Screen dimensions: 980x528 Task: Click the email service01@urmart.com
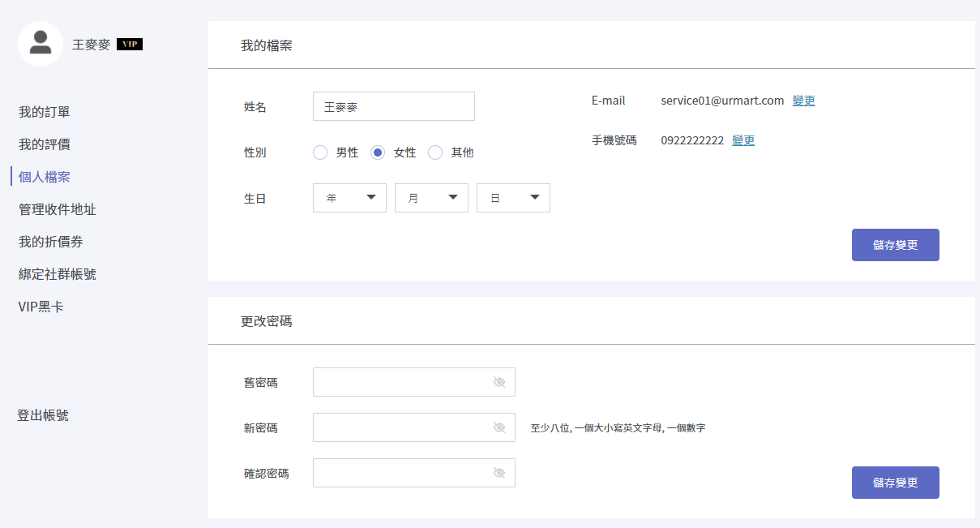722,101
